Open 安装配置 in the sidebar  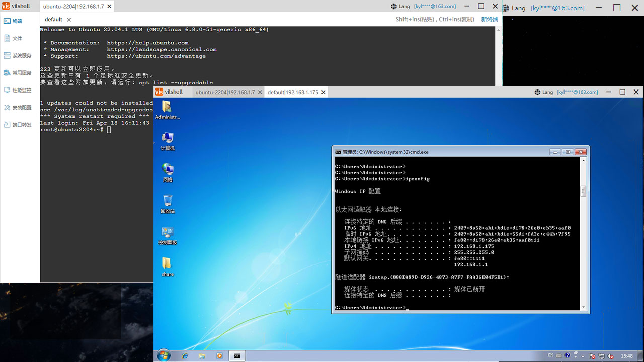(x=18, y=107)
